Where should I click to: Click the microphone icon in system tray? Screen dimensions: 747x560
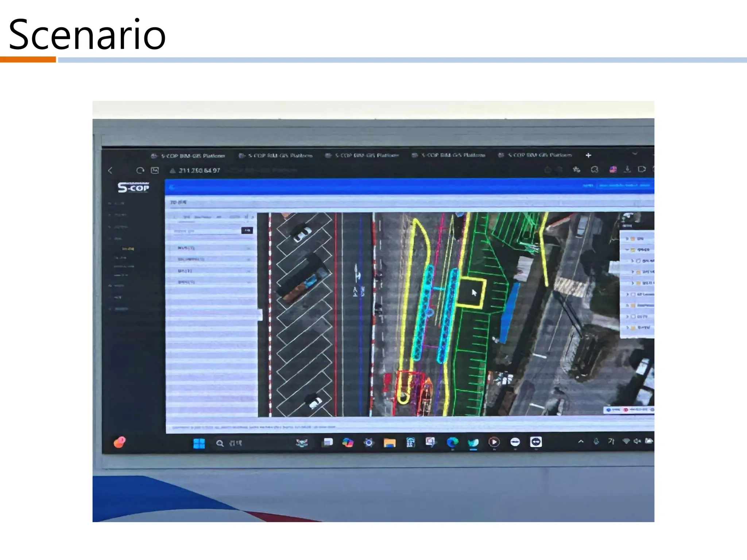(596, 442)
